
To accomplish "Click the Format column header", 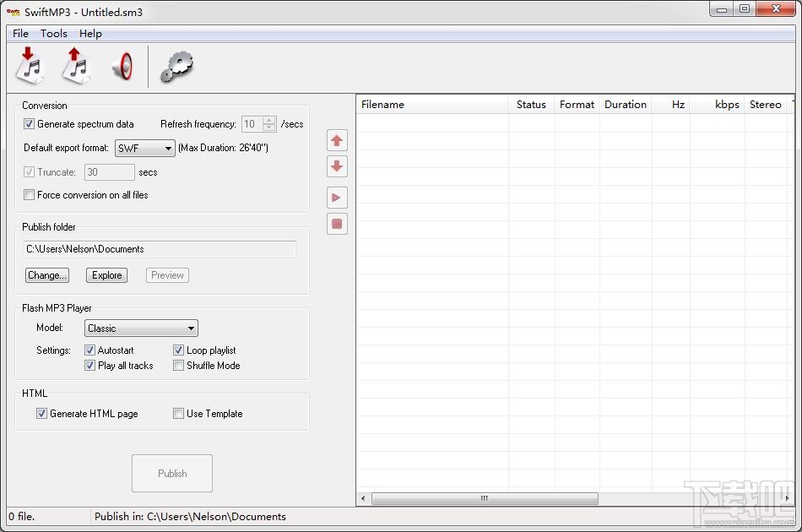I will pos(577,105).
